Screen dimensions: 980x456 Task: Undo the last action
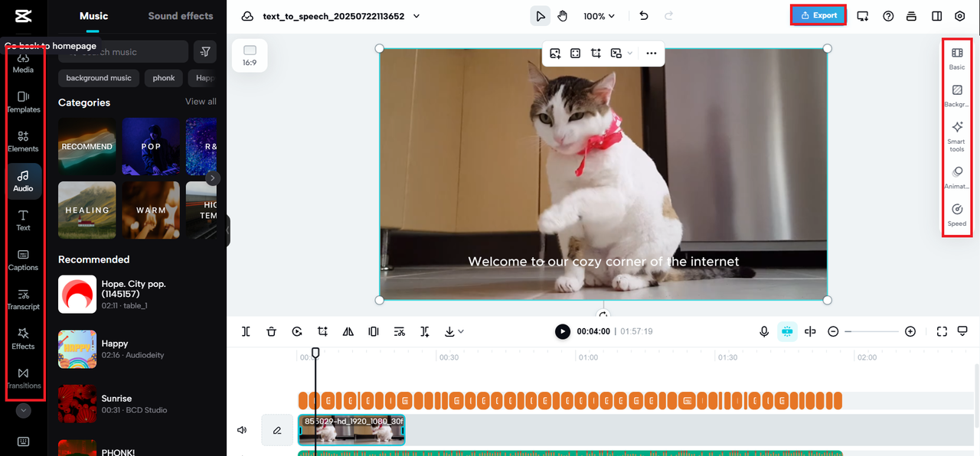[x=644, y=16]
